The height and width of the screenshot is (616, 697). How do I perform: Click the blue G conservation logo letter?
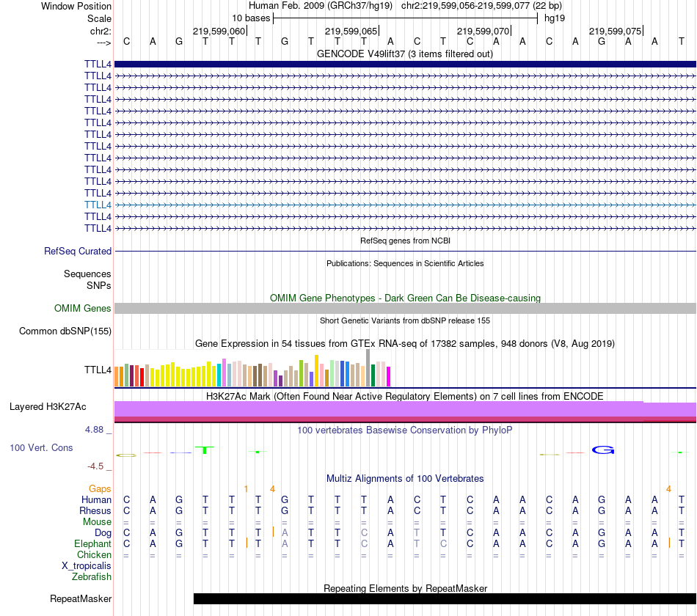point(603,450)
